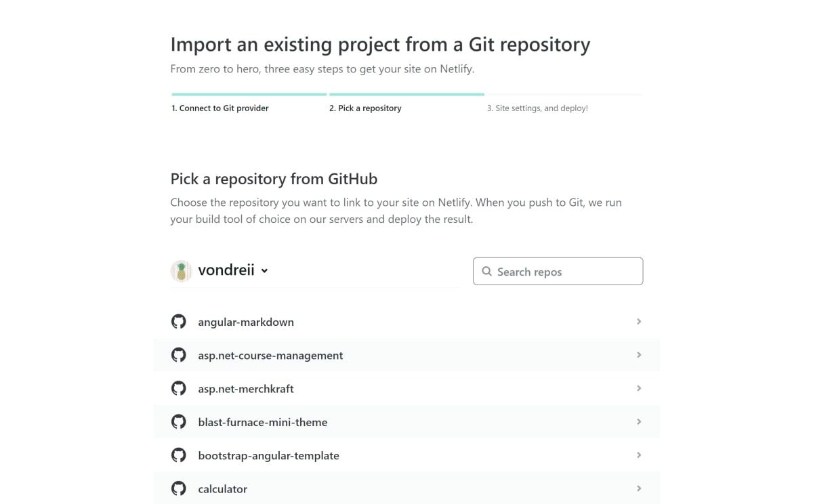Open the vondreii account dropdown
The width and height of the screenshot is (813, 504).
[x=264, y=270]
